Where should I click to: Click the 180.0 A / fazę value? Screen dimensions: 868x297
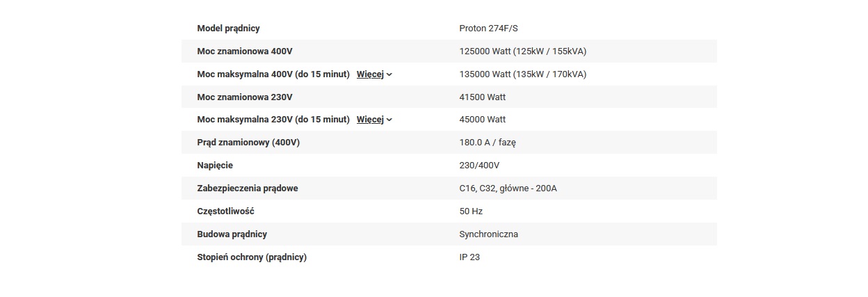click(488, 143)
